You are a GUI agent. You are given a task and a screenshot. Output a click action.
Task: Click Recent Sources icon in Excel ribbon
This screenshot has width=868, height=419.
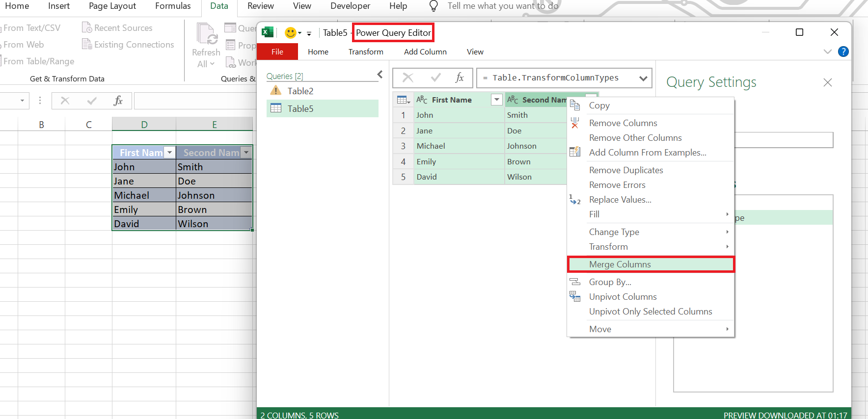(87, 27)
